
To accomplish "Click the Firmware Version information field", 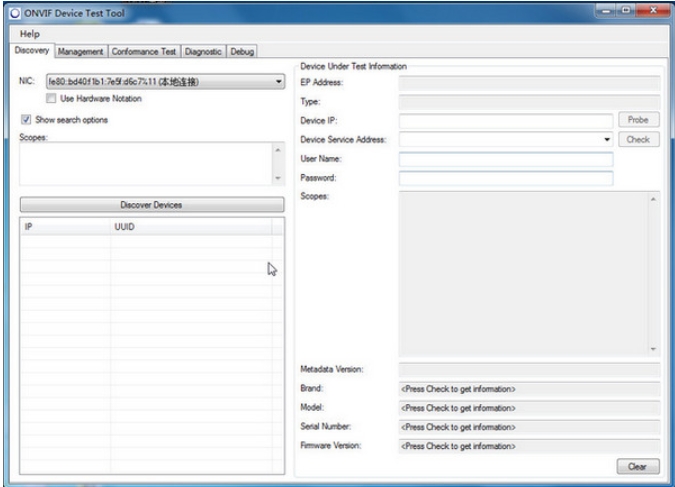I will (x=529, y=446).
